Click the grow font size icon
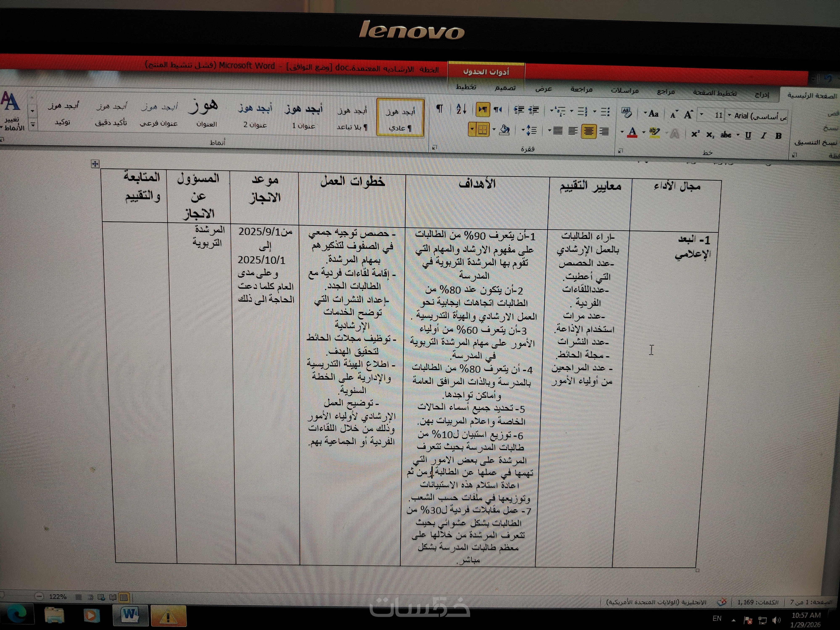The height and width of the screenshot is (630, 840). tap(688, 114)
